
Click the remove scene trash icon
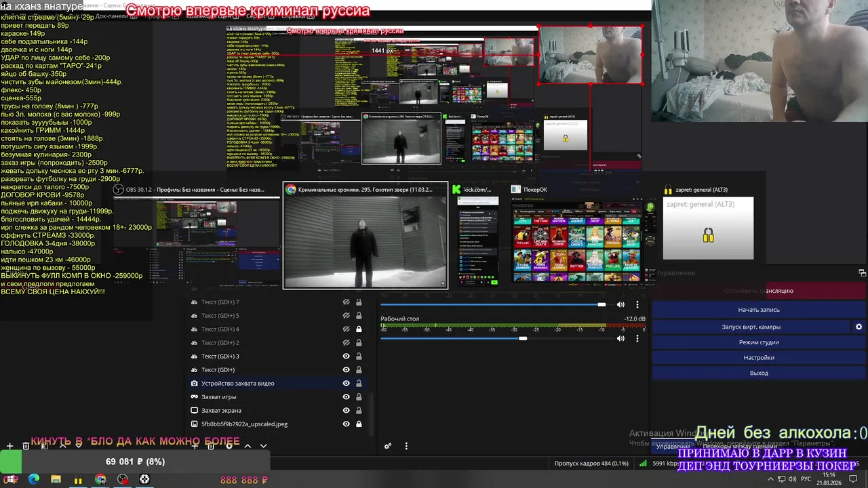point(26,446)
